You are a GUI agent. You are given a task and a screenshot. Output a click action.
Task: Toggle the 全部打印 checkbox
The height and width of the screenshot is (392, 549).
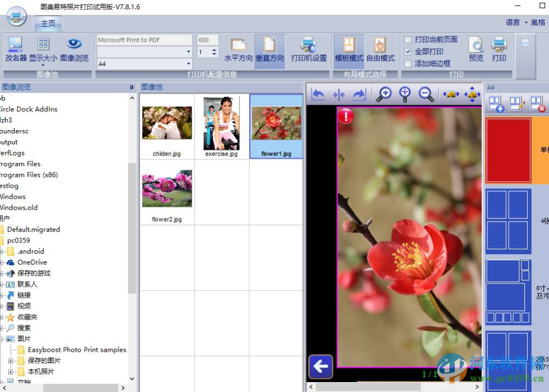(408, 52)
